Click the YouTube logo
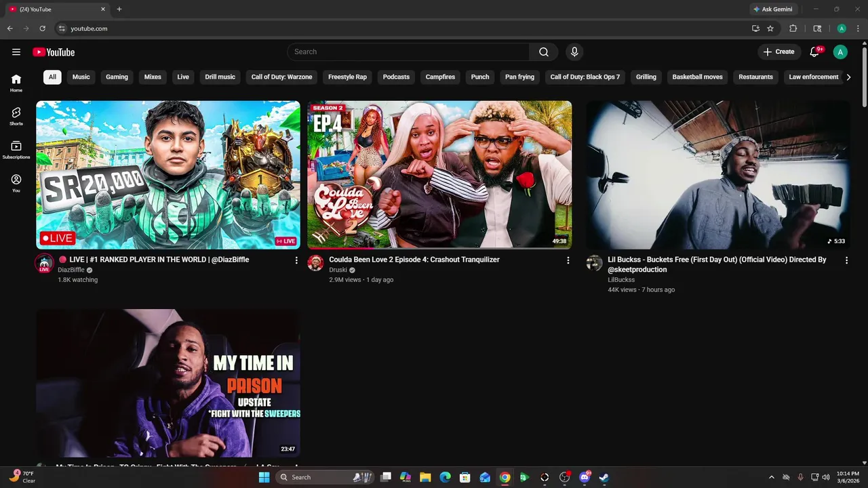Screen dimensions: 868x488 pyautogui.click(x=54, y=52)
